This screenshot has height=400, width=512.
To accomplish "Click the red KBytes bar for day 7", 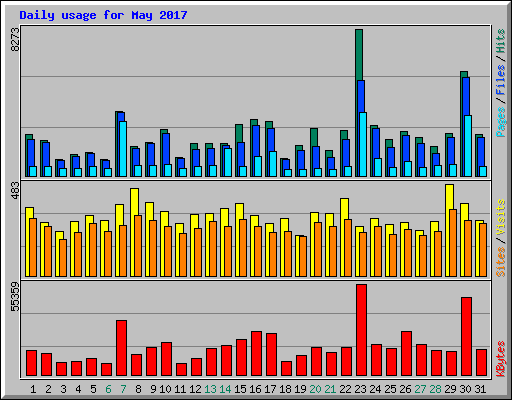I will click(x=121, y=348).
